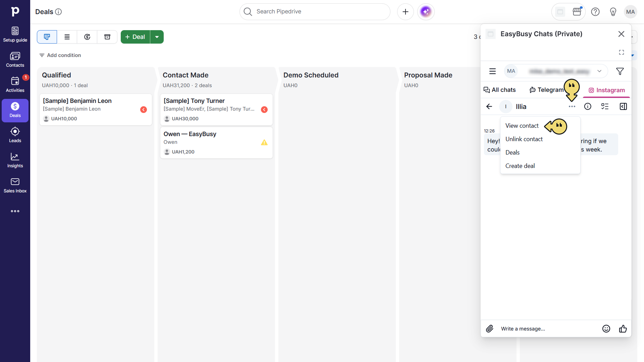Open Contacts in the sidebar
The width and height of the screenshot is (644, 362).
(x=15, y=60)
